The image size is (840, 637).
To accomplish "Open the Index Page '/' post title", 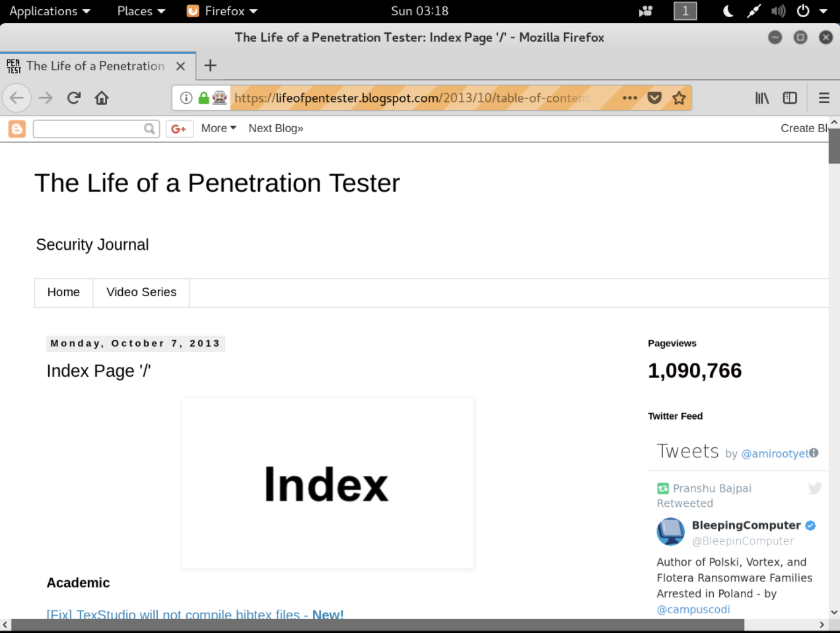I will [98, 371].
